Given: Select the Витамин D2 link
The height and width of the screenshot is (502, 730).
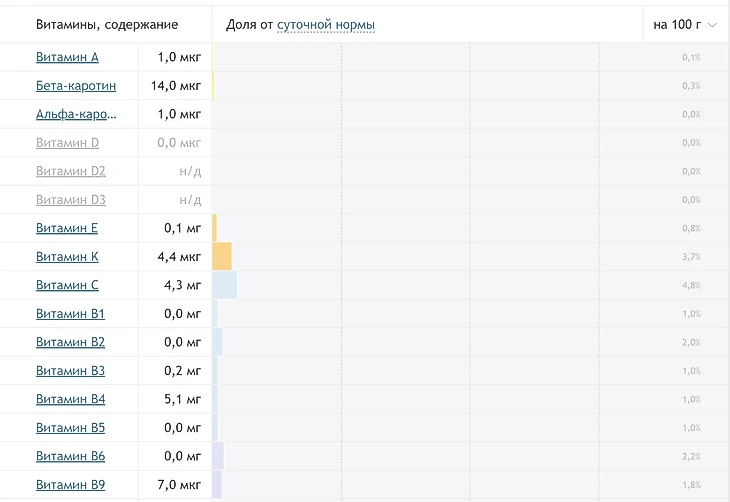Looking at the screenshot, I should 70,171.
